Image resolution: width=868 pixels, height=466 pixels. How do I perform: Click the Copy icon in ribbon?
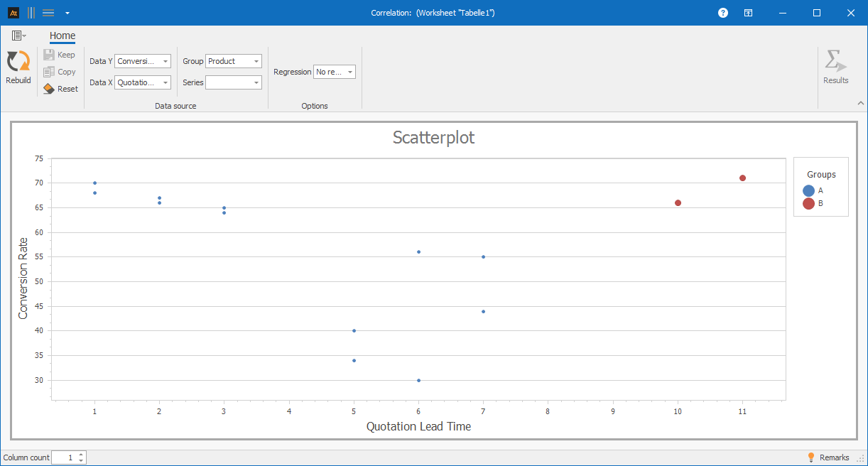[49, 72]
